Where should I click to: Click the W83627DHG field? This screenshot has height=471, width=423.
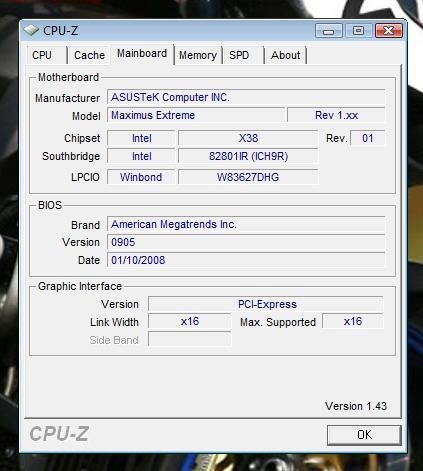pos(248,177)
